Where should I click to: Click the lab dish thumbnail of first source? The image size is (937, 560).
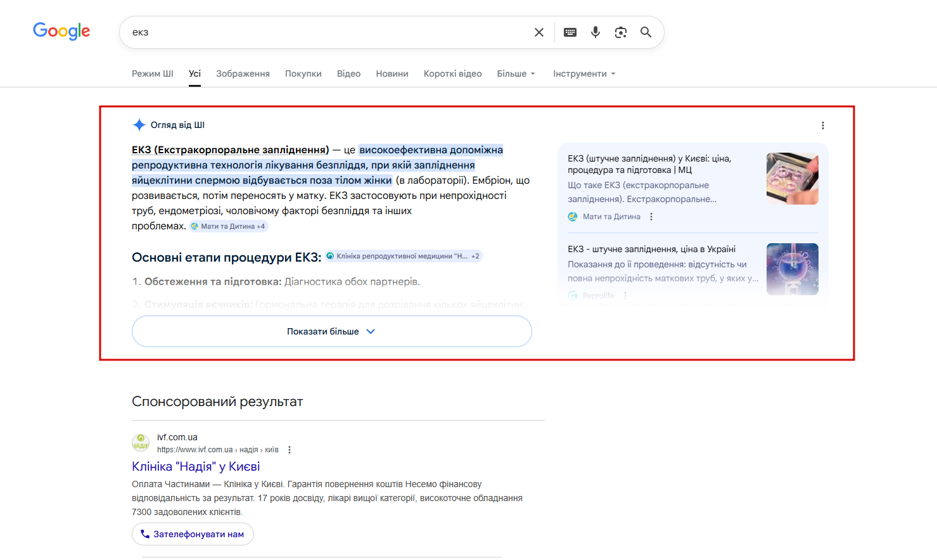(x=793, y=179)
